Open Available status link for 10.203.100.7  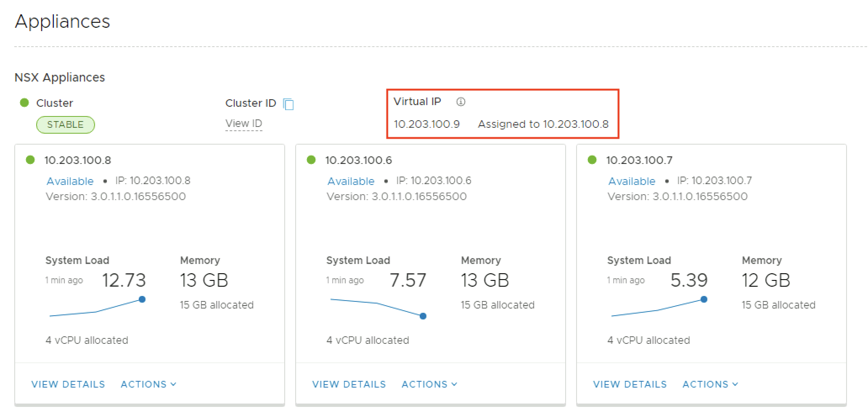click(x=632, y=181)
